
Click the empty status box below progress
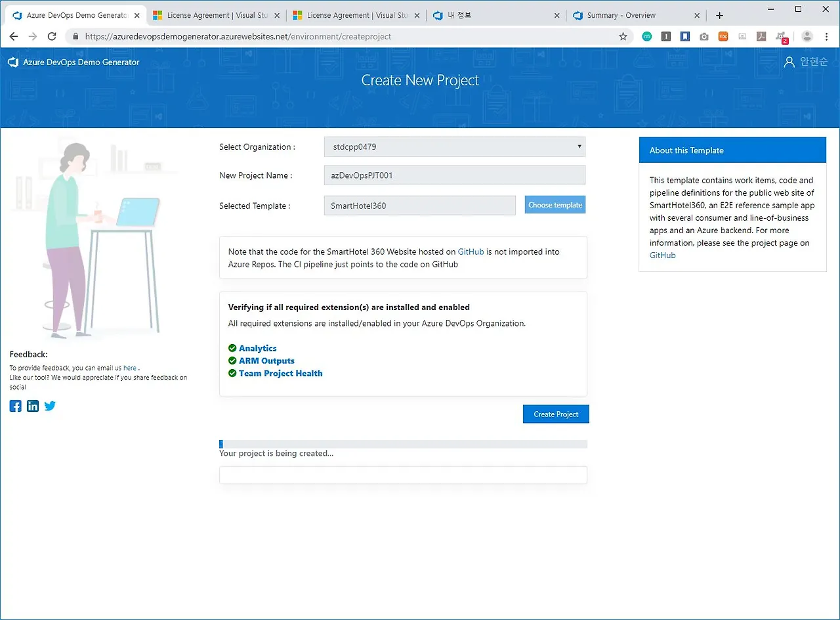pyautogui.click(x=403, y=475)
